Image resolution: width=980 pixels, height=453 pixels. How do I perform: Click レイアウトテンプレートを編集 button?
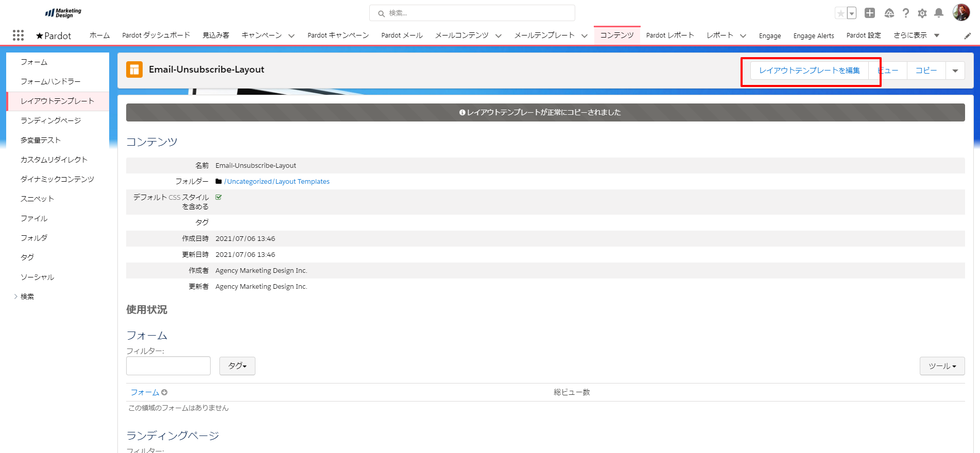tap(809, 71)
